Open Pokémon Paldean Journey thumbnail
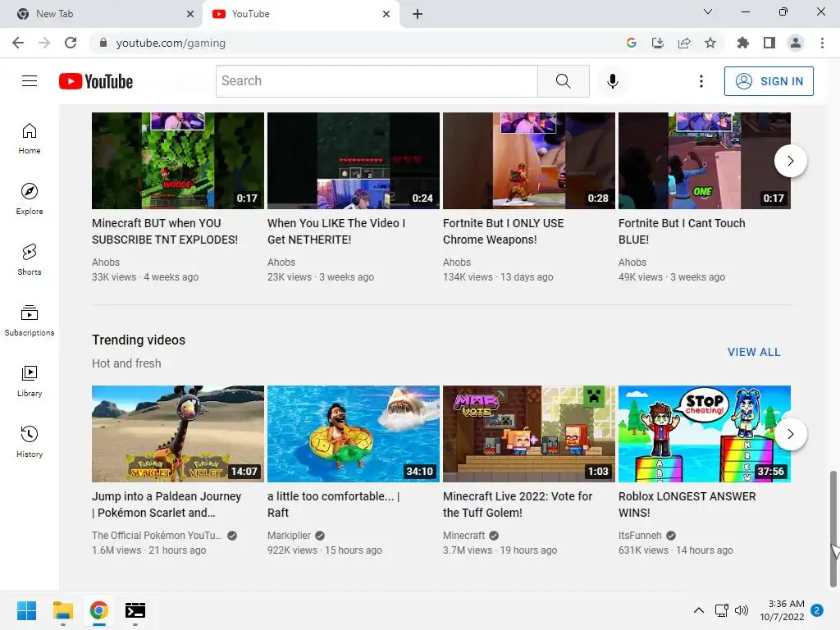The image size is (840, 630). click(x=178, y=434)
